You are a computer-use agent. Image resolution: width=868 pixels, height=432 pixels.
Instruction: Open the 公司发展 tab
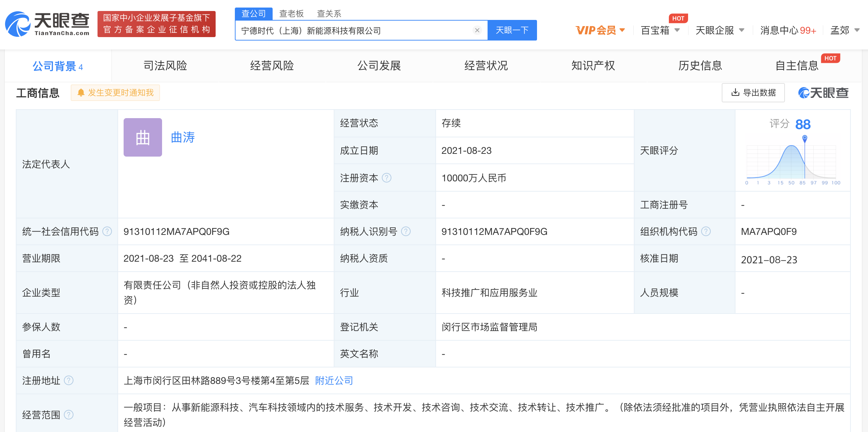(x=379, y=66)
